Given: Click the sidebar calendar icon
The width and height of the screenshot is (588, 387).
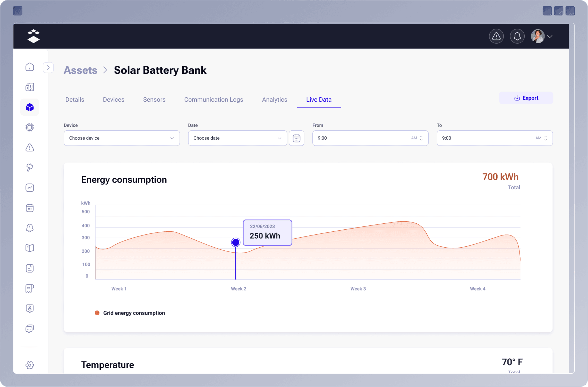Looking at the screenshot, I should [x=30, y=208].
